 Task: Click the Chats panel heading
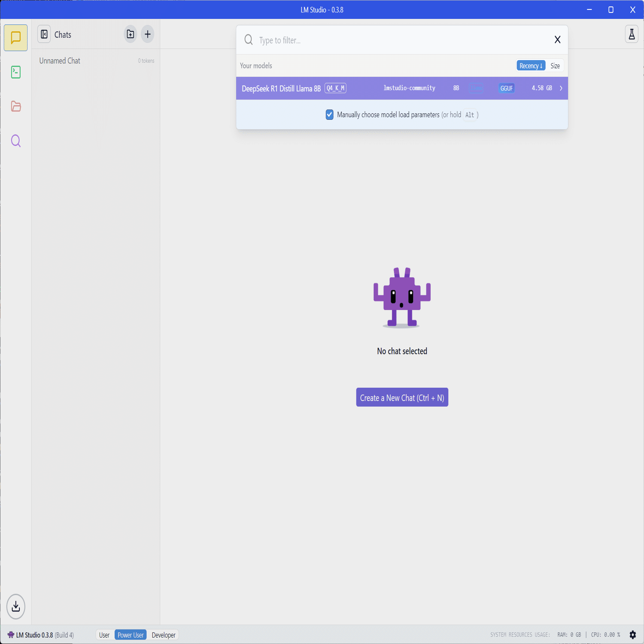point(63,35)
